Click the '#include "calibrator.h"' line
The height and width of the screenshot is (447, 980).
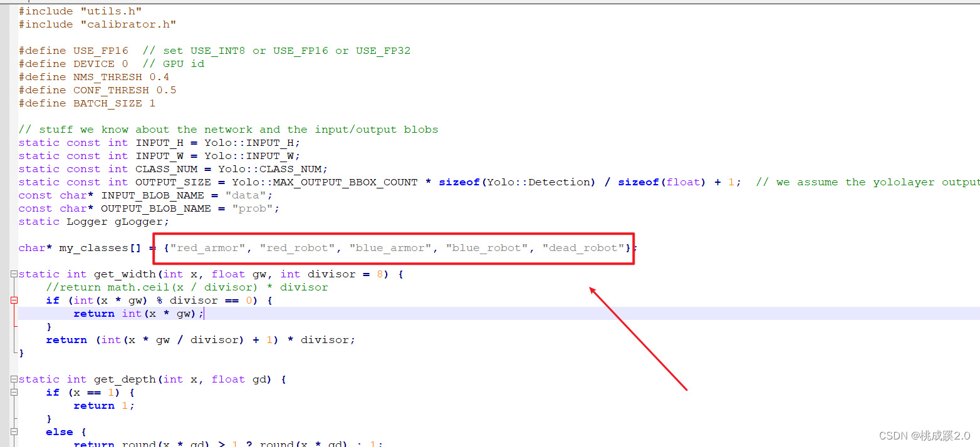97,24
